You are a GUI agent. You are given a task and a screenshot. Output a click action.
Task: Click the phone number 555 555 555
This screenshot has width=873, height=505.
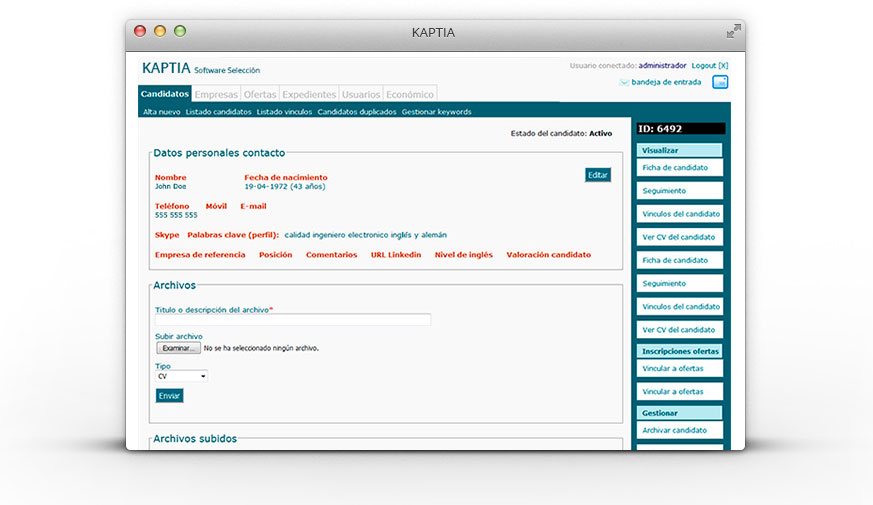pyautogui.click(x=176, y=215)
